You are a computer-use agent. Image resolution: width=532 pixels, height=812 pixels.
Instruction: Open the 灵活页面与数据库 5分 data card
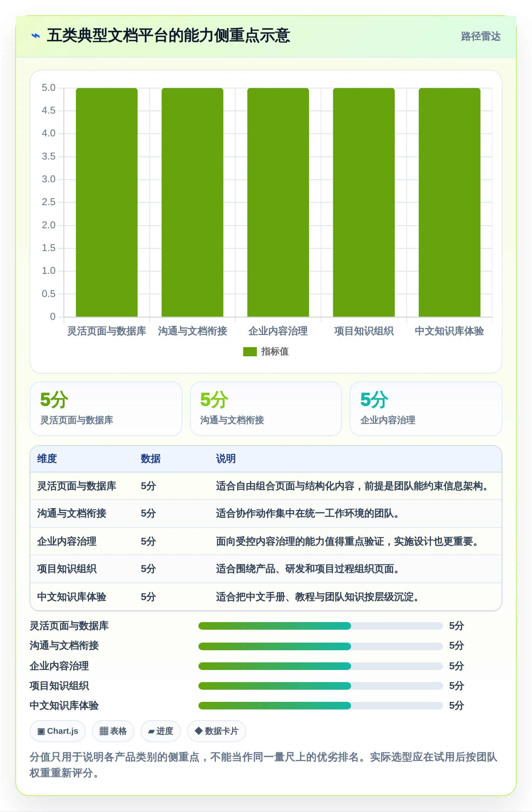(x=106, y=409)
